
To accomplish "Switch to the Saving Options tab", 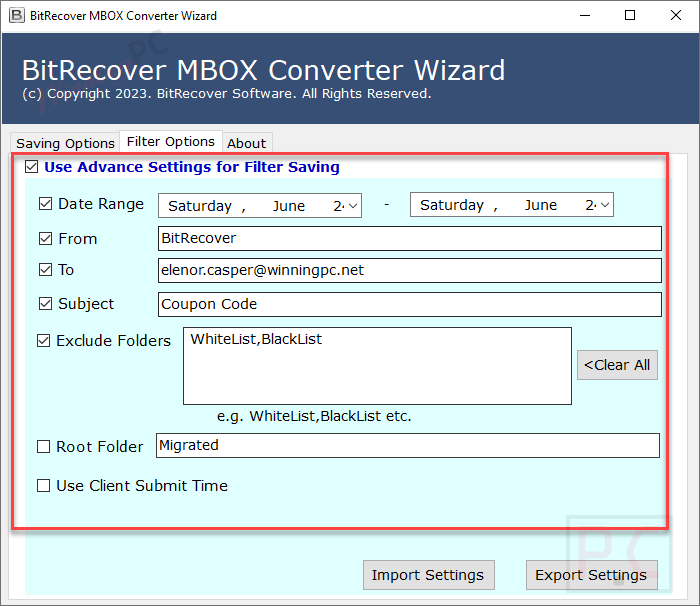I will pos(65,143).
